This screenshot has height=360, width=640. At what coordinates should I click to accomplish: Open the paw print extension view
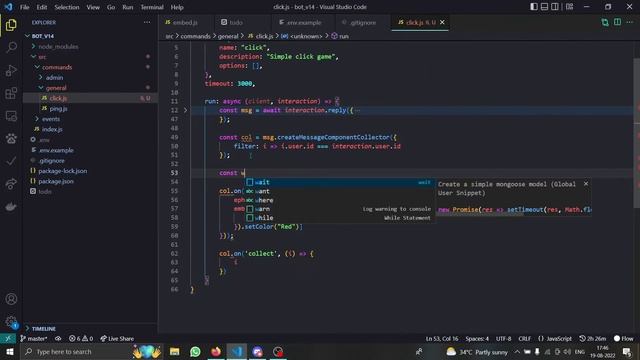(11, 138)
